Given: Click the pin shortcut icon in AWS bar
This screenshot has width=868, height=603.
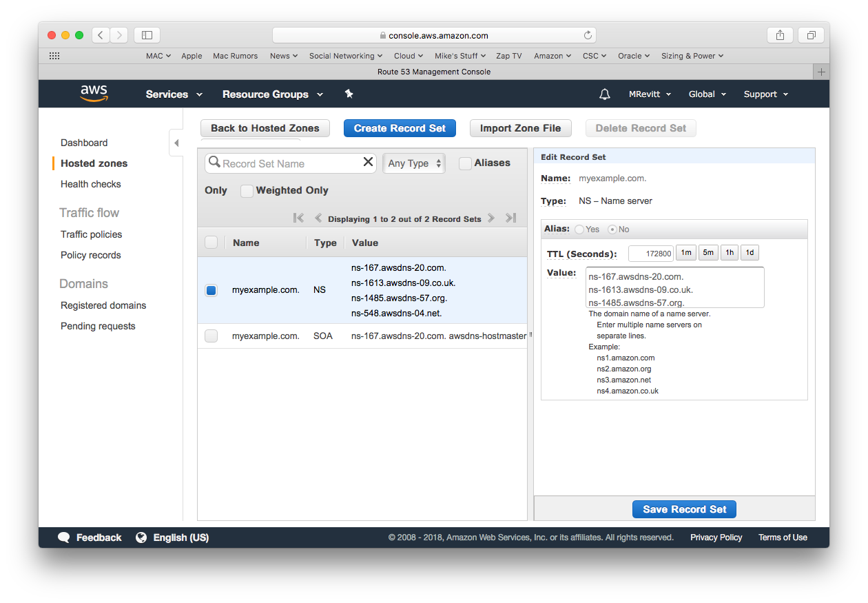Looking at the screenshot, I should pos(349,94).
